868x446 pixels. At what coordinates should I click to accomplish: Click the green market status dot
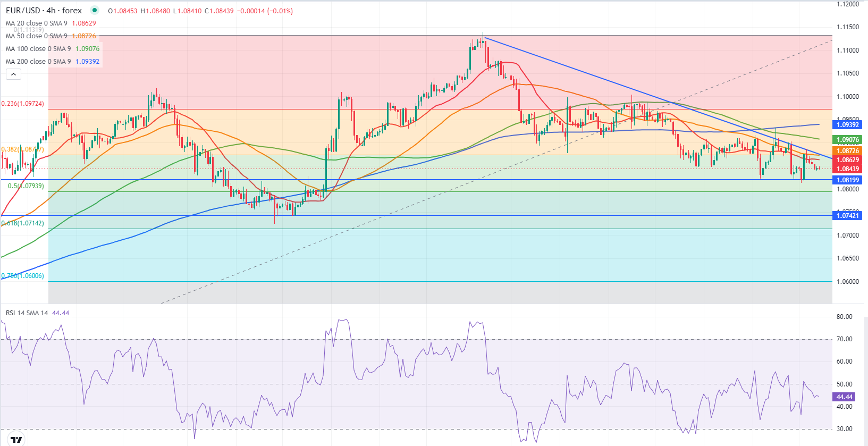point(95,10)
